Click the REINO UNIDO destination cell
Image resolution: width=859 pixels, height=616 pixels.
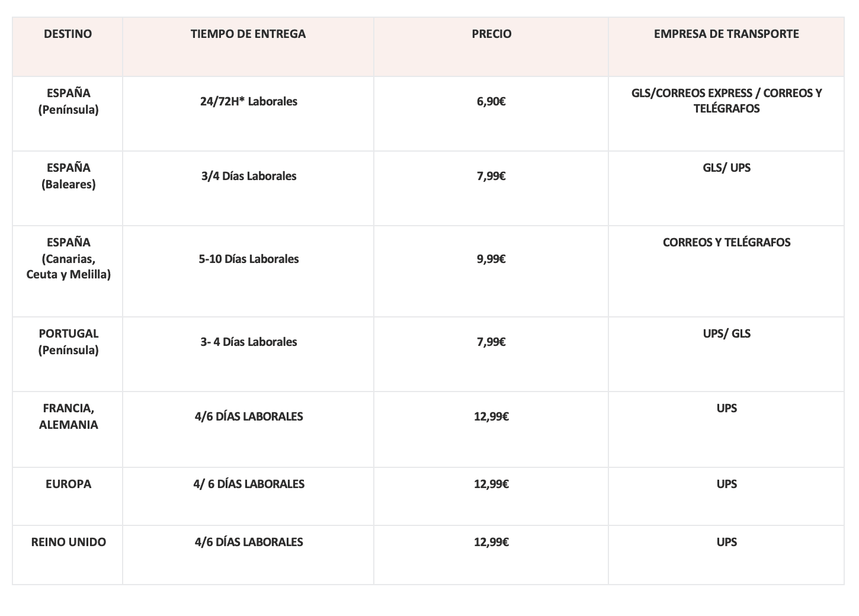pos(68,555)
